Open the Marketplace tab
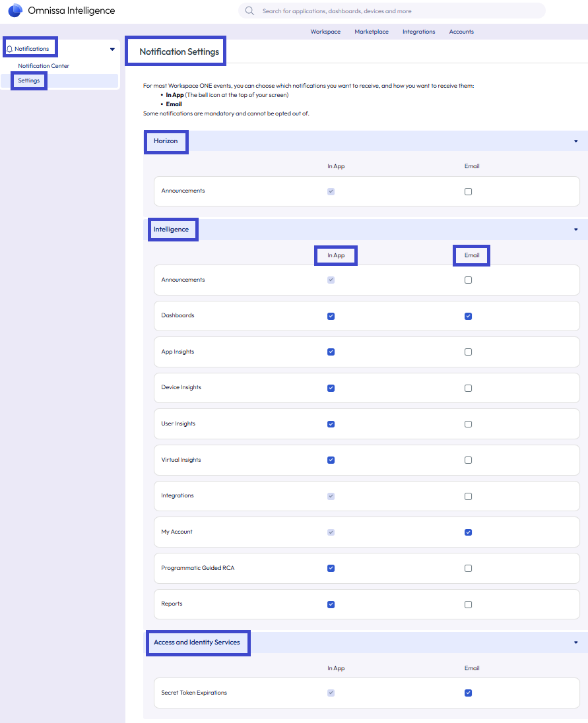Image resolution: width=588 pixels, height=723 pixels. click(372, 32)
